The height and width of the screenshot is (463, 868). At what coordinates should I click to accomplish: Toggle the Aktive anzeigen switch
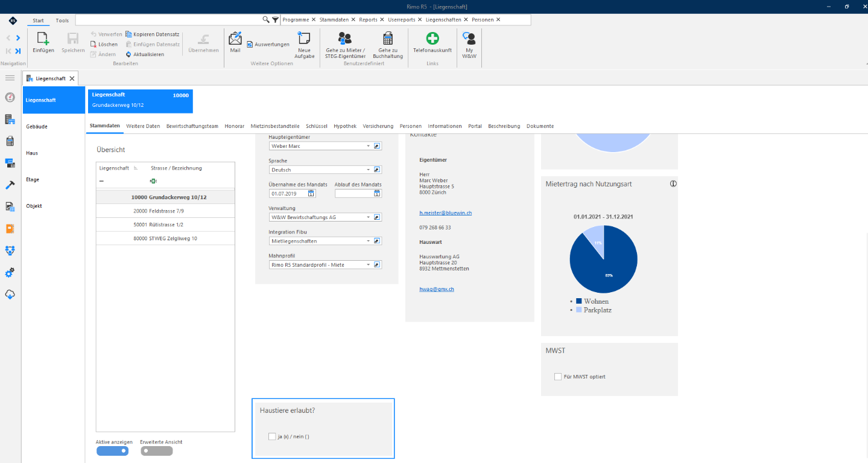click(112, 451)
